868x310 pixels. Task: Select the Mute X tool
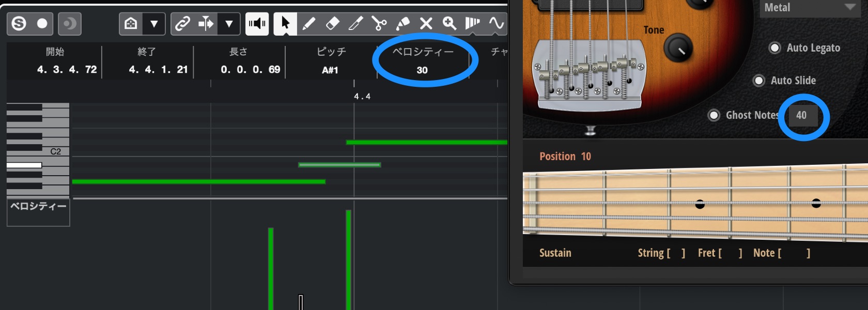pos(426,24)
